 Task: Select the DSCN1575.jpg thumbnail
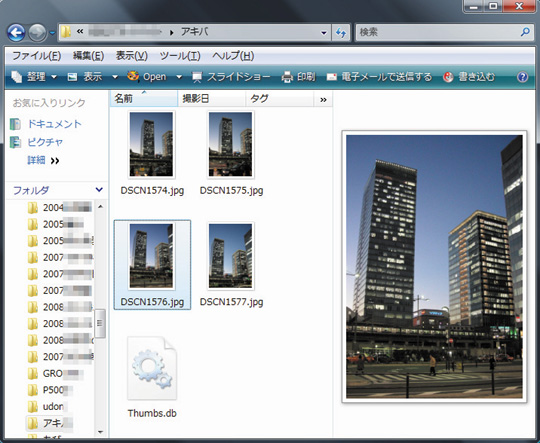click(x=231, y=144)
